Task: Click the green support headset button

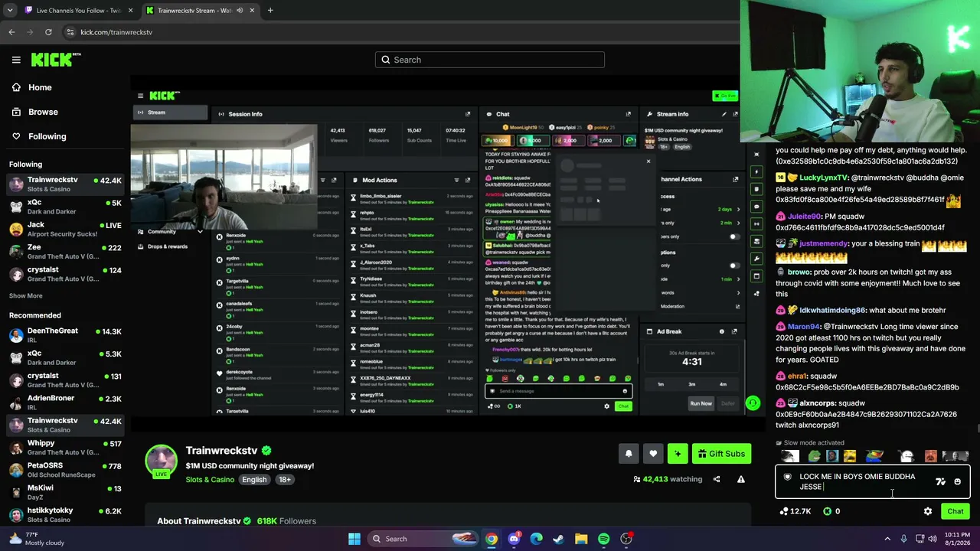Action: click(x=753, y=403)
